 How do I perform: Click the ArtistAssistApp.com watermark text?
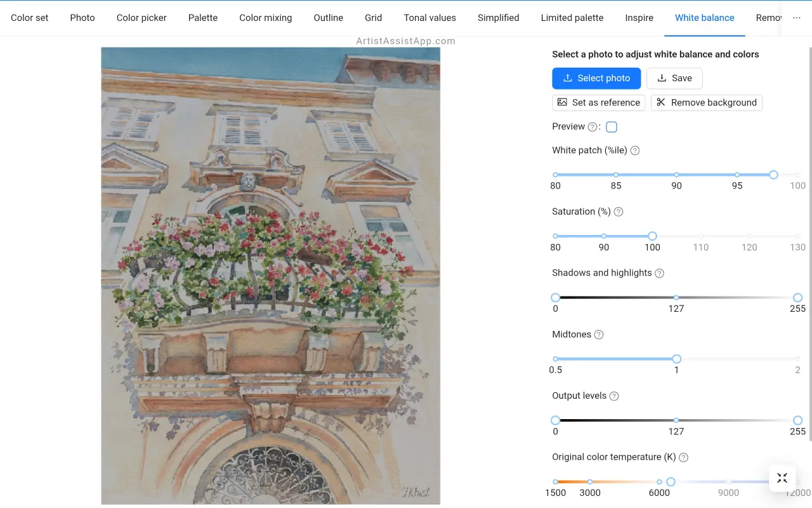[x=406, y=41]
